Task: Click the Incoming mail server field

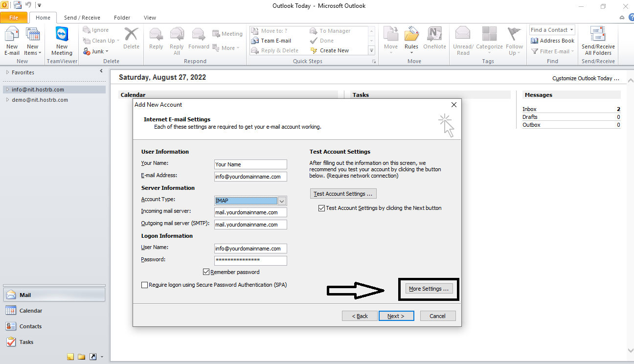Action: click(250, 213)
